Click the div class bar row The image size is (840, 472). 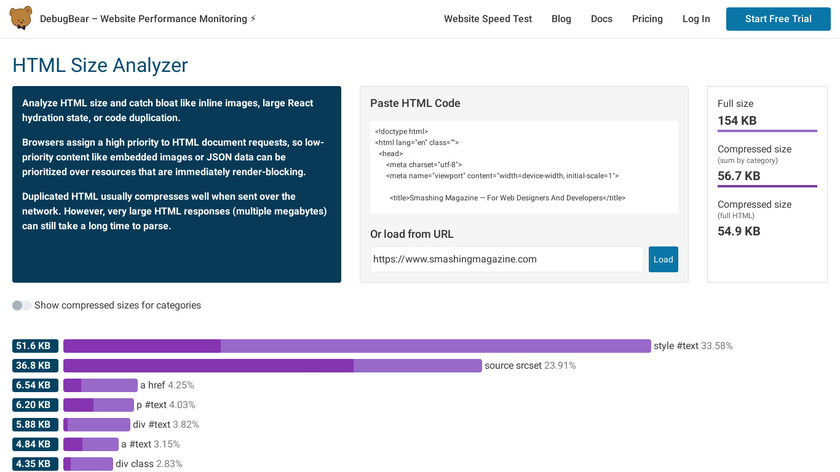click(88, 464)
